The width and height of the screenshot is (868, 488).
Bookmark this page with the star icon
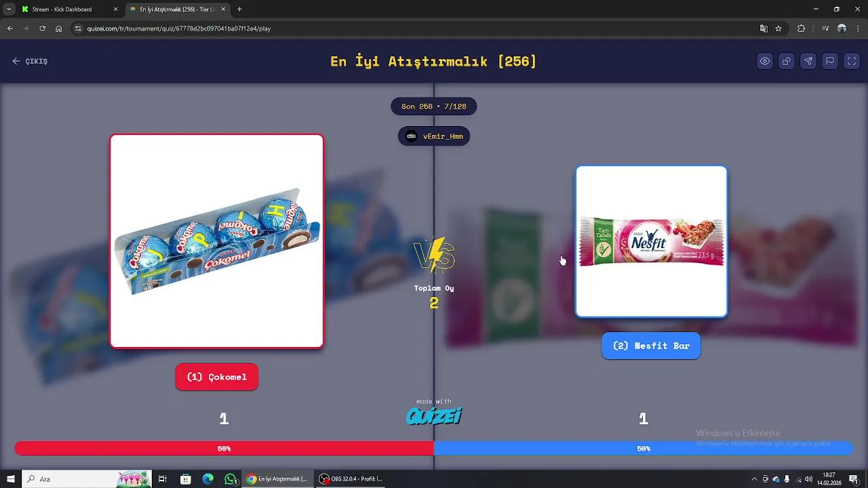778,28
